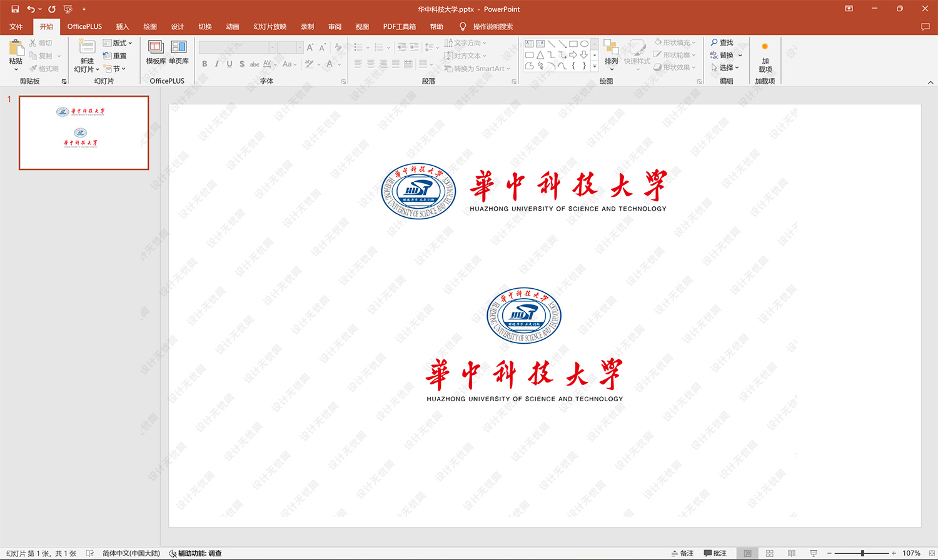Open the Drawing format dialog launcher
This screenshot has height=560, width=938.
click(700, 82)
